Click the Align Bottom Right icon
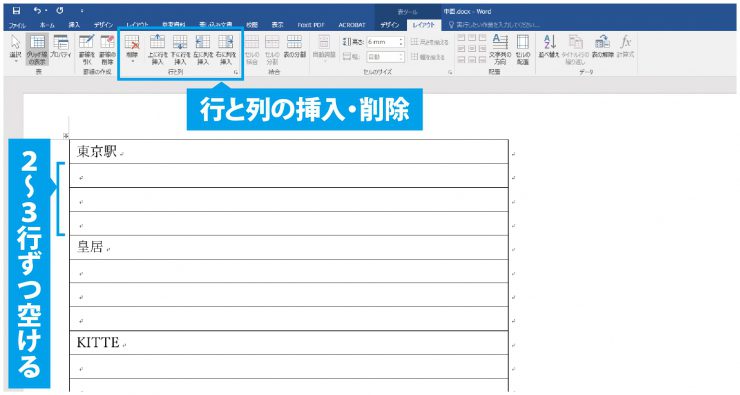Screen dimensions: 740x395 coord(482,60)
